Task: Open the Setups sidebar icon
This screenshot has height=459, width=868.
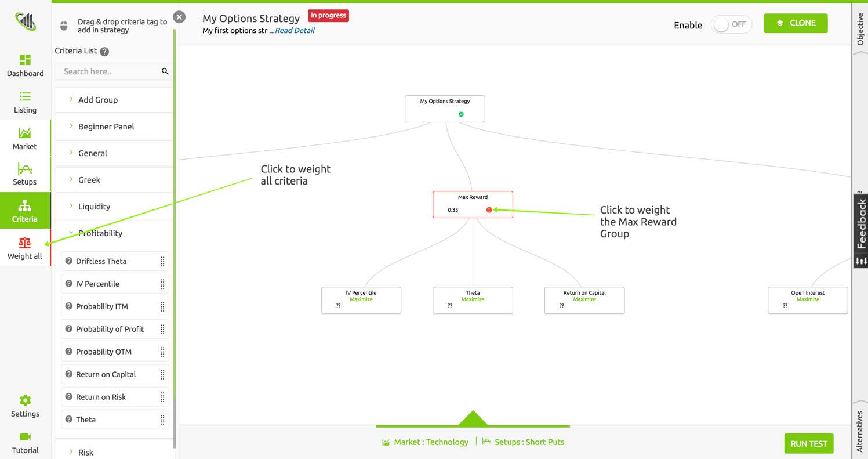Action: (x=25, y=169)
